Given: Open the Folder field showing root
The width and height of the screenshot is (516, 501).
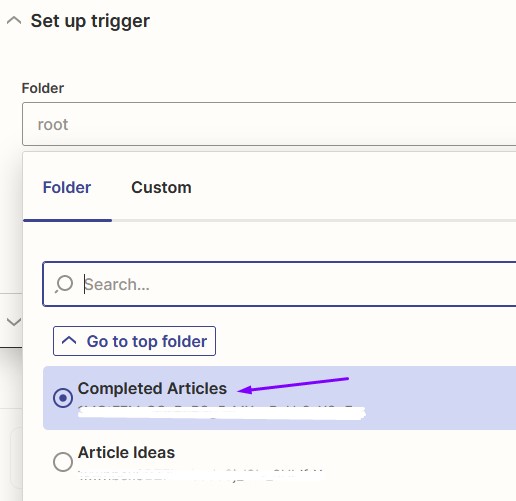Looking at the screenshot, I should coord(269,124).
